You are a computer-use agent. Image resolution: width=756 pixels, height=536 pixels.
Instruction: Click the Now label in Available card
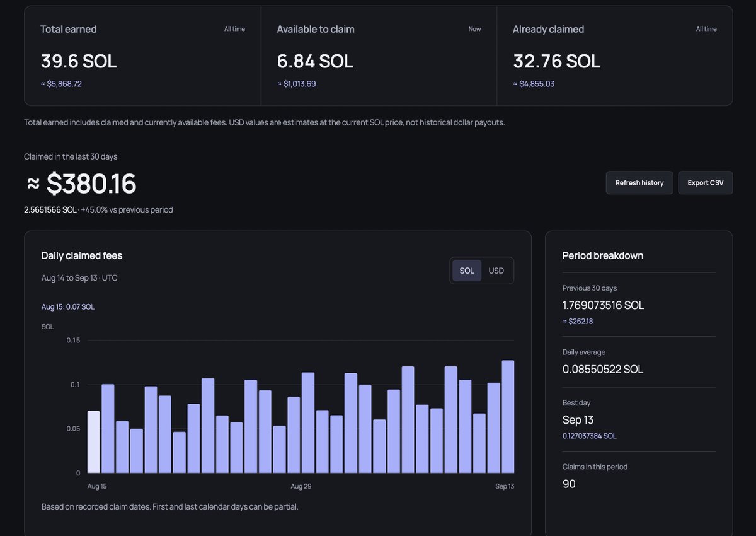(x=474, y=29)
